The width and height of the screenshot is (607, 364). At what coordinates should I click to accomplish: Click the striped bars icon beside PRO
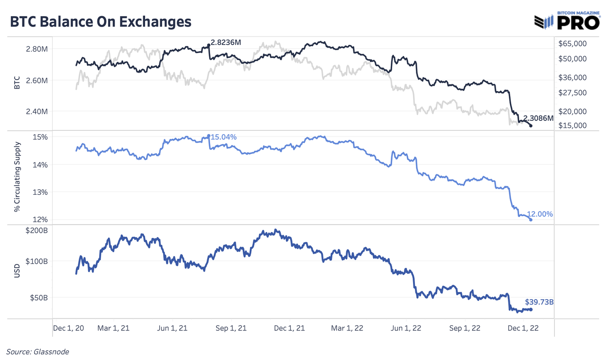coord(544,21)
